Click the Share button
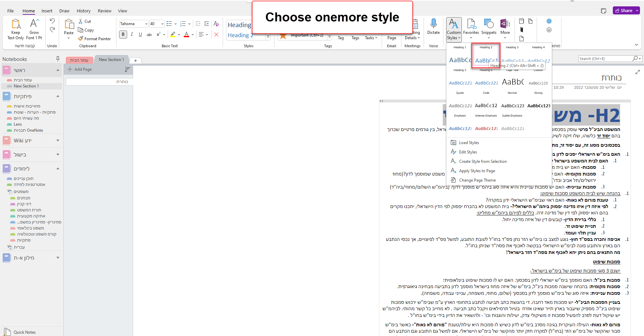Screen dimensions: 644x336 point(626,10)
